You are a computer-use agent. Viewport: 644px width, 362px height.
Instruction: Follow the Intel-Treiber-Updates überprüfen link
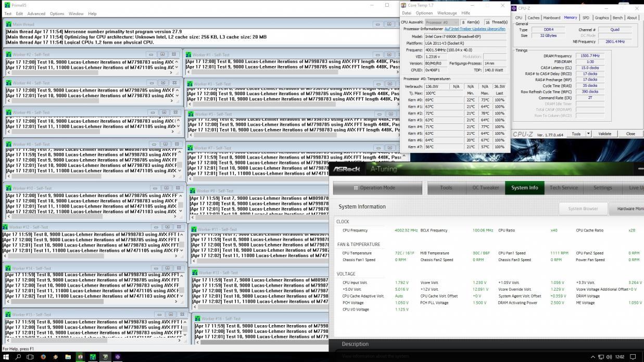click(475, 29)
